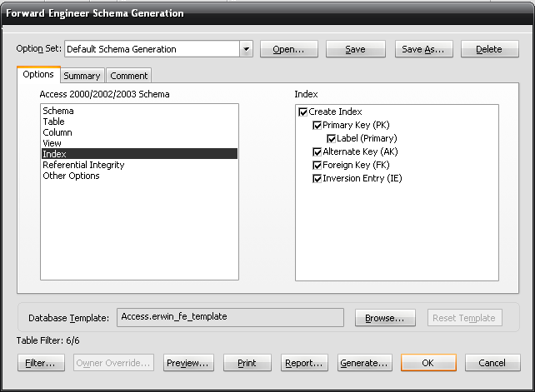The height and width of the screenshot is (392, 535).
Task: Click the Option Set text box
Action: tap(152, 49)
